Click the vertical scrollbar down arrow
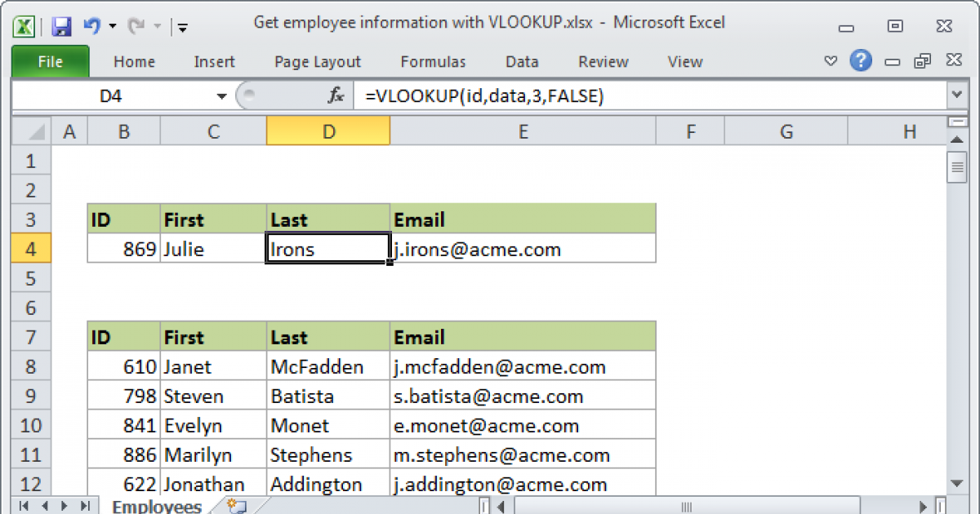980x514 pixels. point(956,484)
